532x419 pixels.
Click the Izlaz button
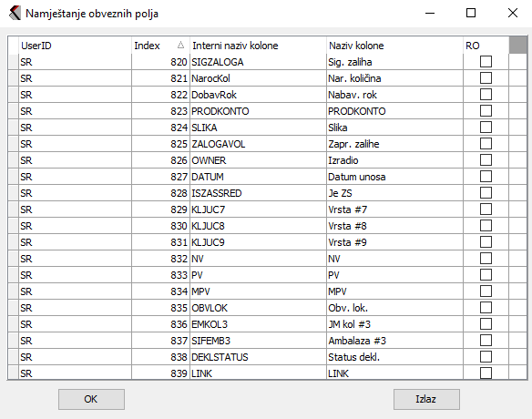[426, 399]
